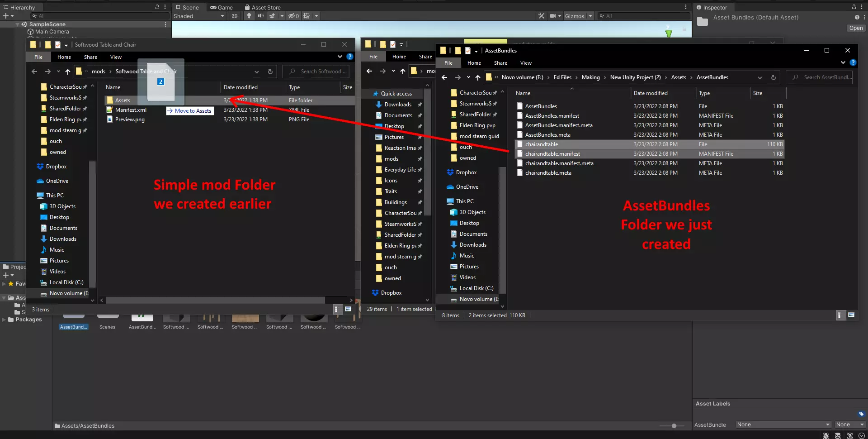Open the grid settings dropdown arrow
868x439 pixels.
[316, 16]
